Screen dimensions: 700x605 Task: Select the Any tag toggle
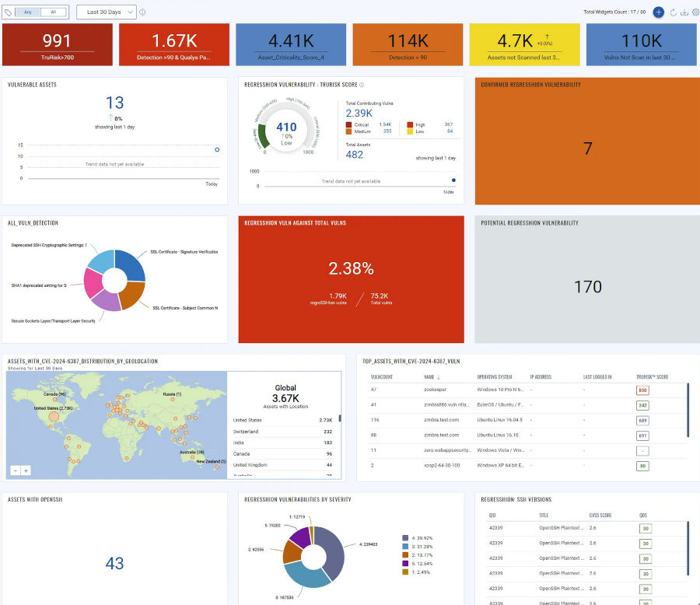(x=28, y=12)
